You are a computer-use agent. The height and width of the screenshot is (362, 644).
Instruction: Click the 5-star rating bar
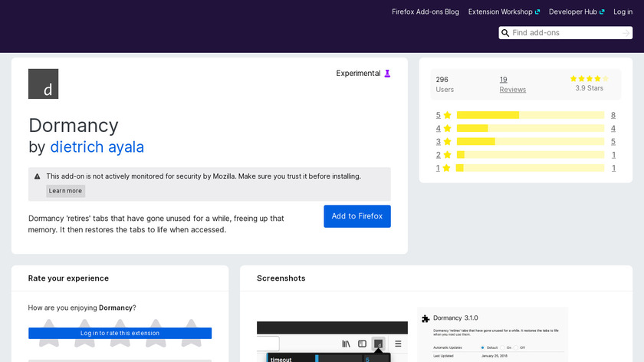(x=530, y=115)
